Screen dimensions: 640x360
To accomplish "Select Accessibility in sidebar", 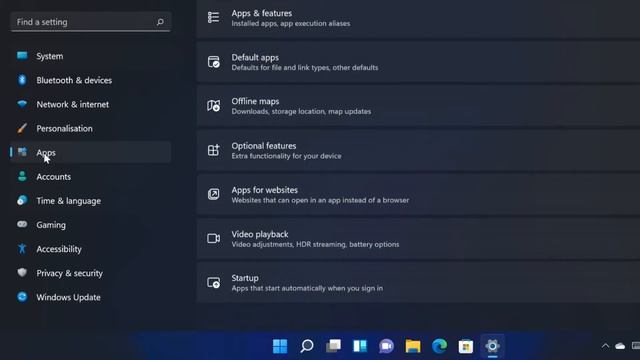I will [91, 249].
